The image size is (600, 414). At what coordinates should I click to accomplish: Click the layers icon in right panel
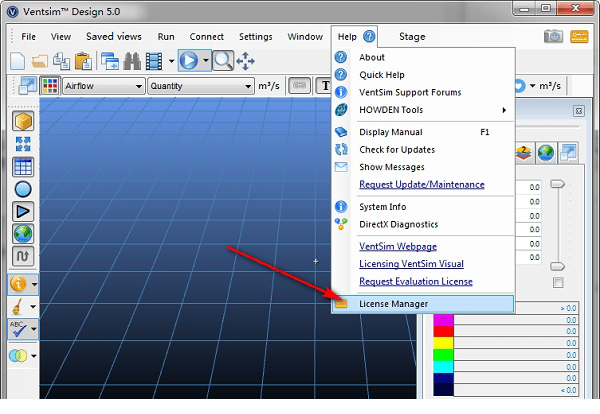[524, 152]
